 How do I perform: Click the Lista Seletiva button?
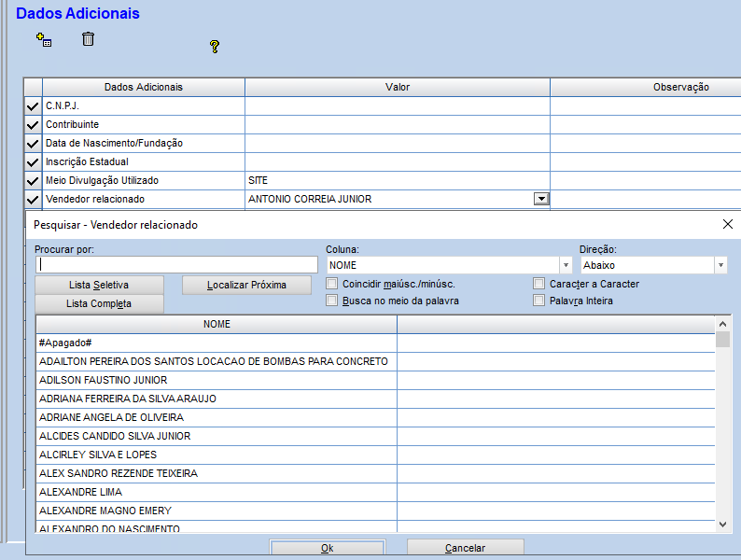coord(99,285)
